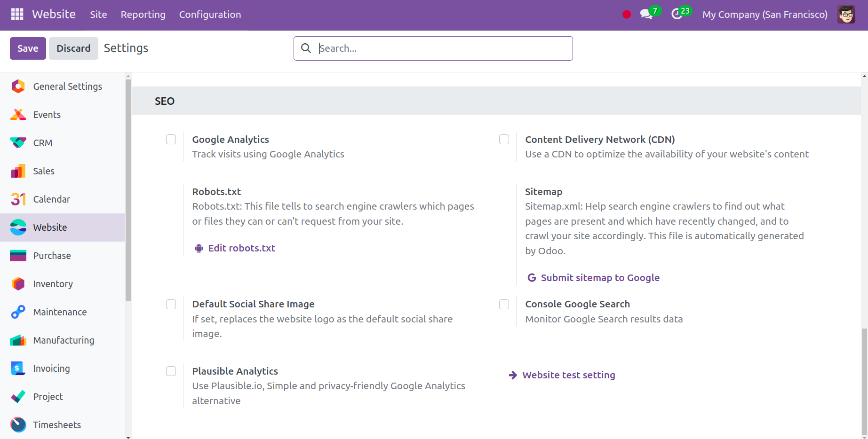This screenshot has height=439, width=868.
Task: Click the user avatar picture
Action: tap(846, 15)
